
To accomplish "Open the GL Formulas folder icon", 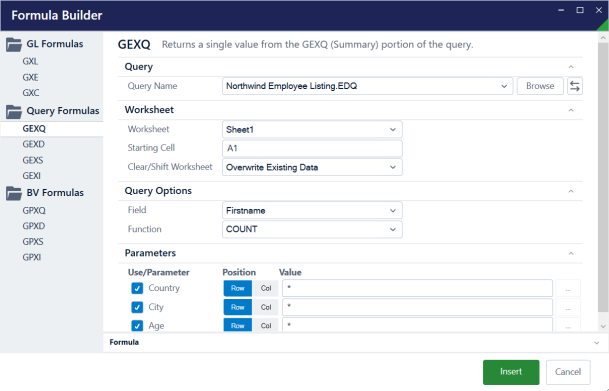I will [14, 45].
